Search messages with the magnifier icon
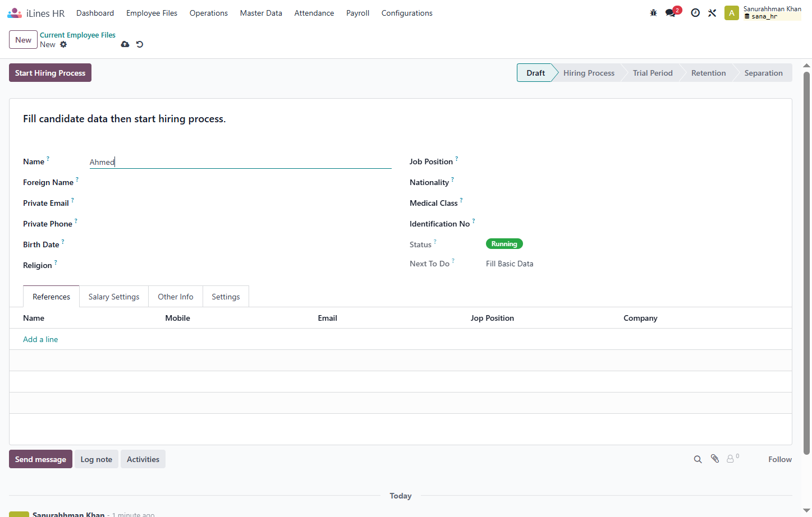This screenshot has height=517, width=812. 698,459
